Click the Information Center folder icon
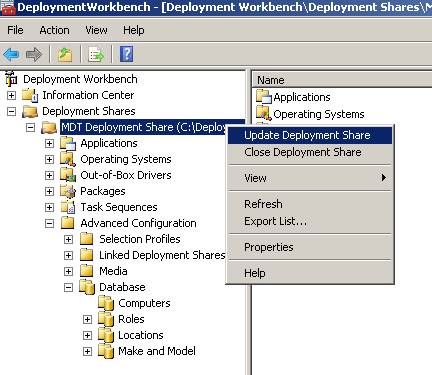 tap(30, 95)
